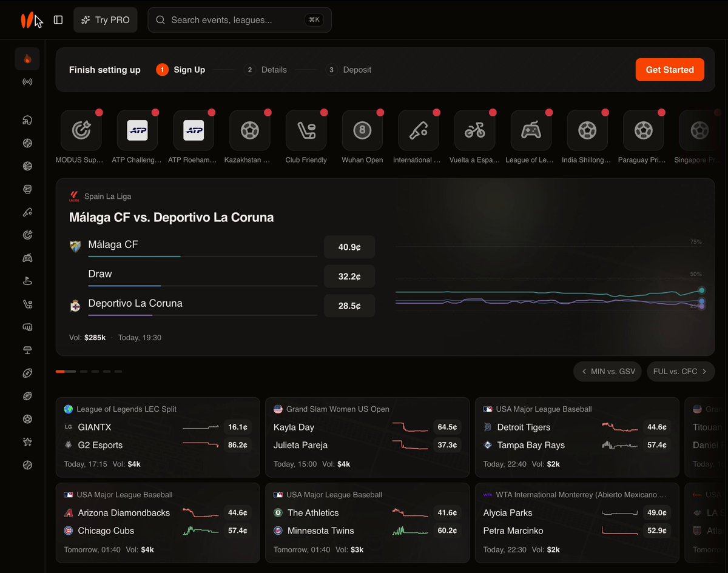This screenshot has width=728, height=573.
Task: Pick Minnesota Twins at 60.2¢
Action: click(x=447, y=531)
